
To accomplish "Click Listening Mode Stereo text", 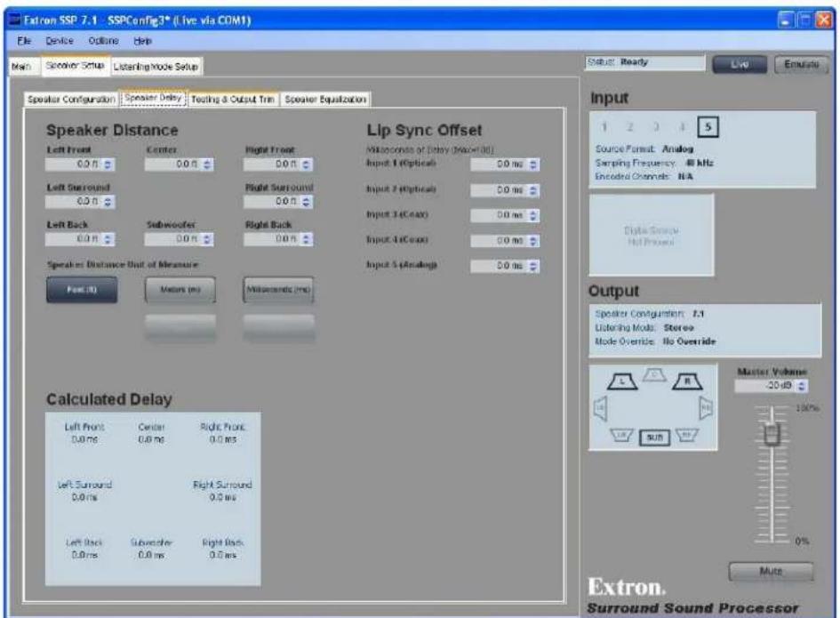I will click(644, 327).
